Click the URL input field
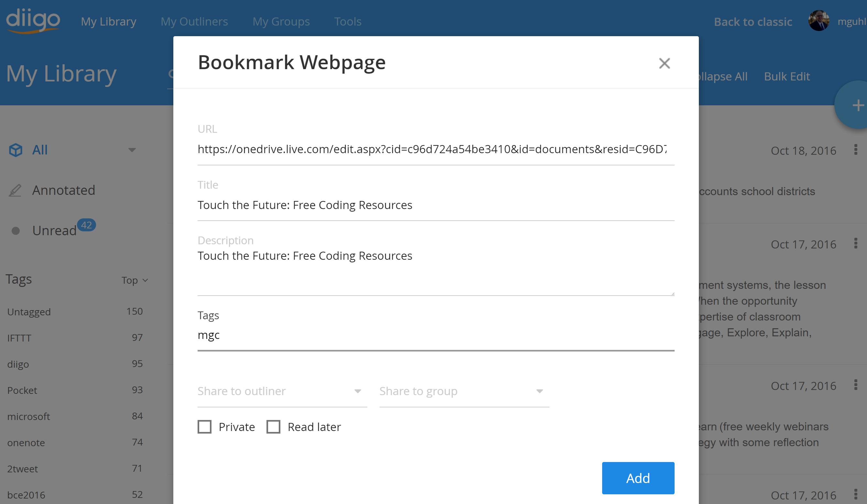867x504 pixels. [436, 149]
